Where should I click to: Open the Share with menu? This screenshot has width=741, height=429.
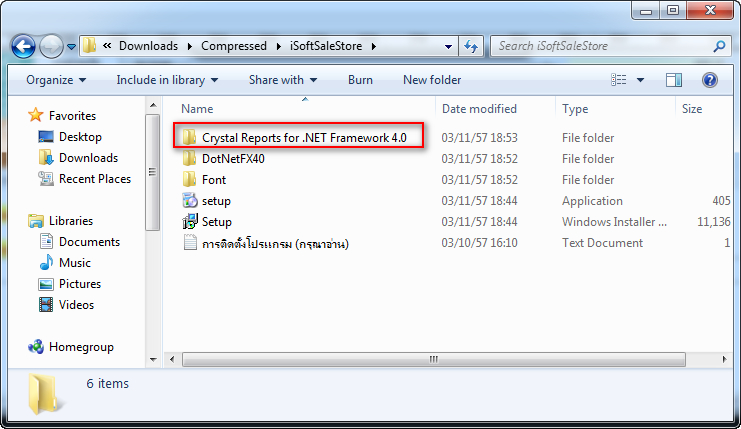(x=283, y=80)
